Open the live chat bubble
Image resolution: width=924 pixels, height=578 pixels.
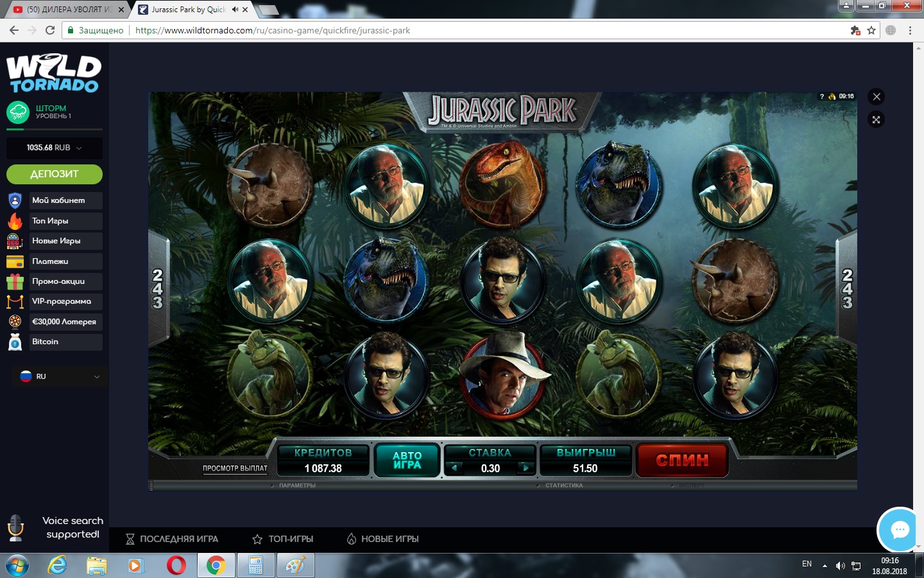pyautogui.click(x=900, y=530)
